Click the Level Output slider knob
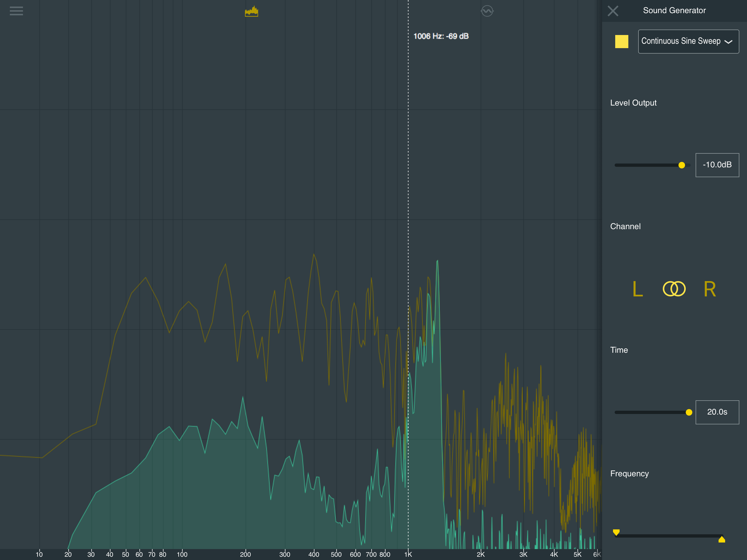Image resolution: width=747 pixels, height=560 pixels. click(x=682, y=165)
